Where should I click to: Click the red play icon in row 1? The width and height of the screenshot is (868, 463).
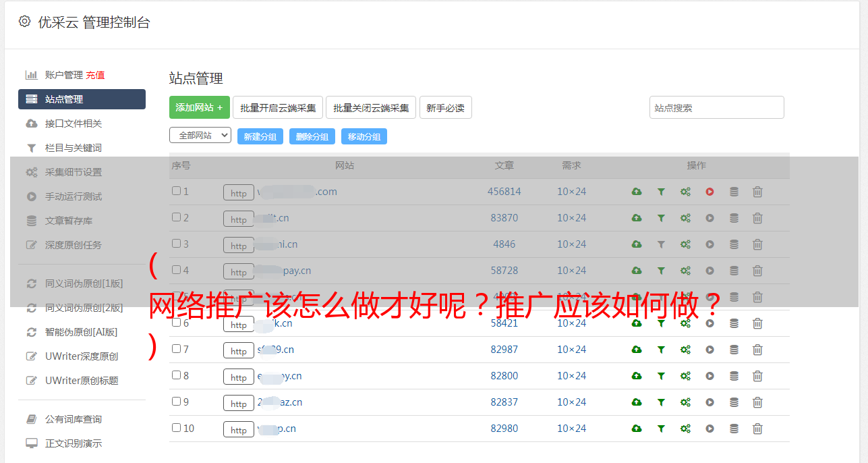[x=710, y=192]
